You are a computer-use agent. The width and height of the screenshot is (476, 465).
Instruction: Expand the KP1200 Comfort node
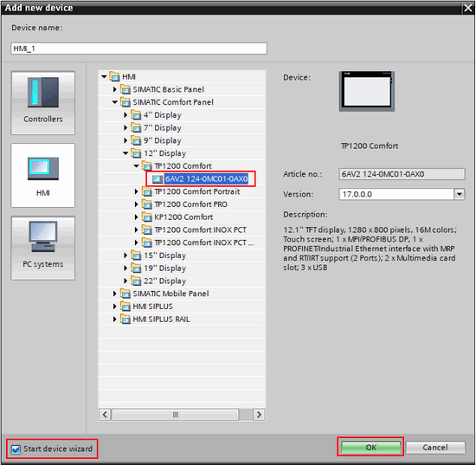tap(136, 217)
